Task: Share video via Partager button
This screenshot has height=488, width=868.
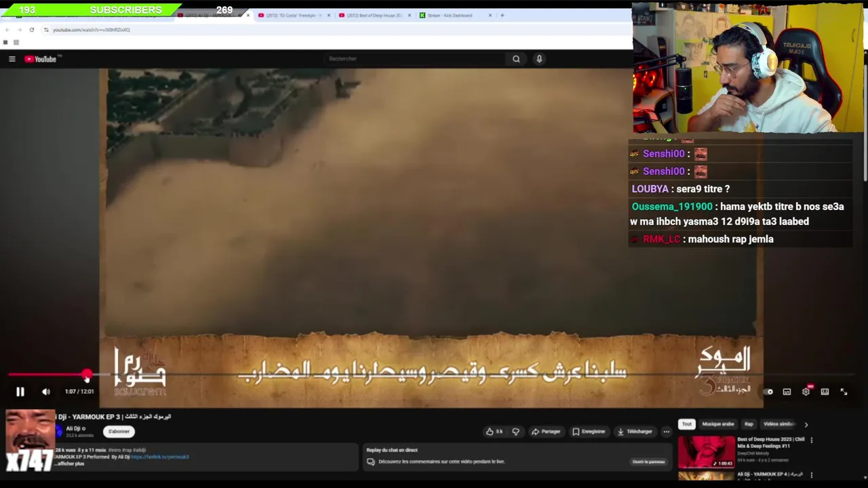Action: [x=546, y=432]
